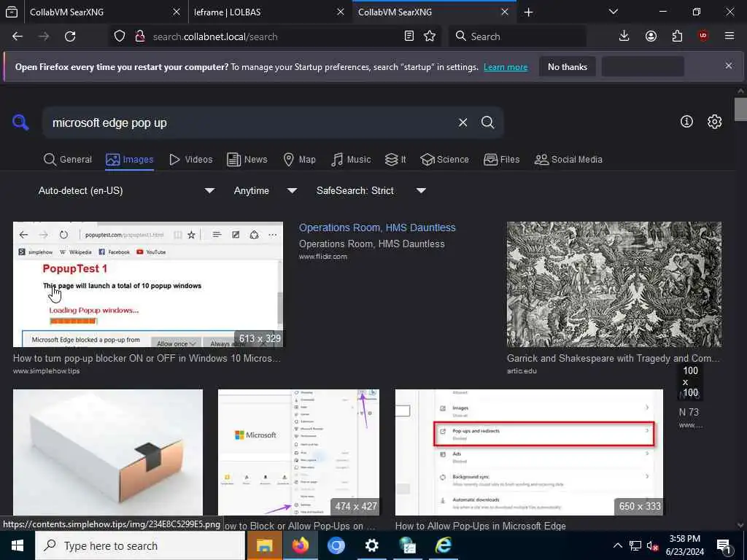
Task: Switch to the Science search category
Action: (x=444, y=160)
